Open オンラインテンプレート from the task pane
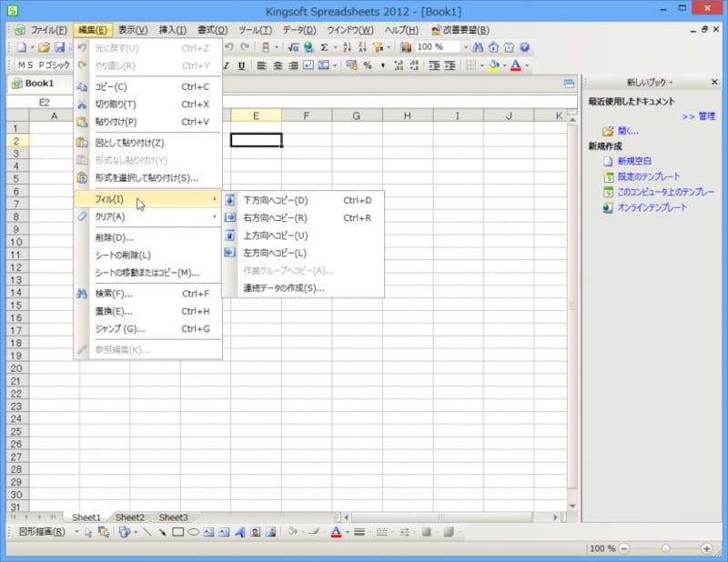 point(651,208)
